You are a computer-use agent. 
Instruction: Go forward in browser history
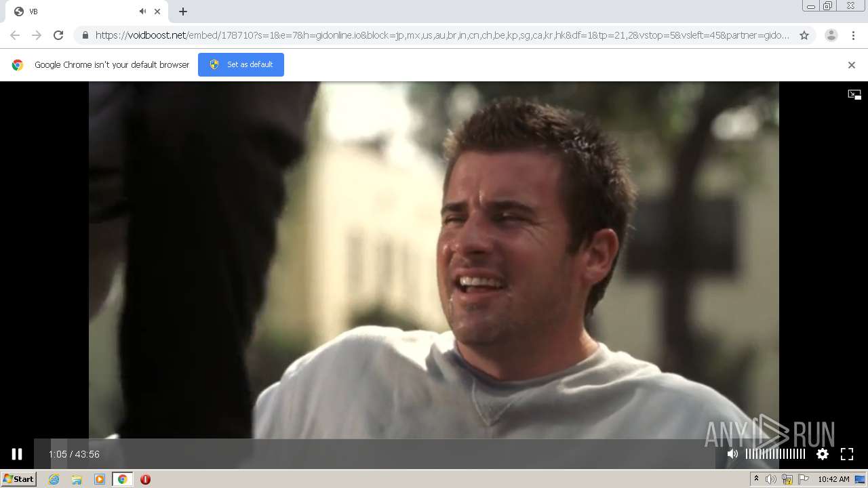[x=37, y=35]
